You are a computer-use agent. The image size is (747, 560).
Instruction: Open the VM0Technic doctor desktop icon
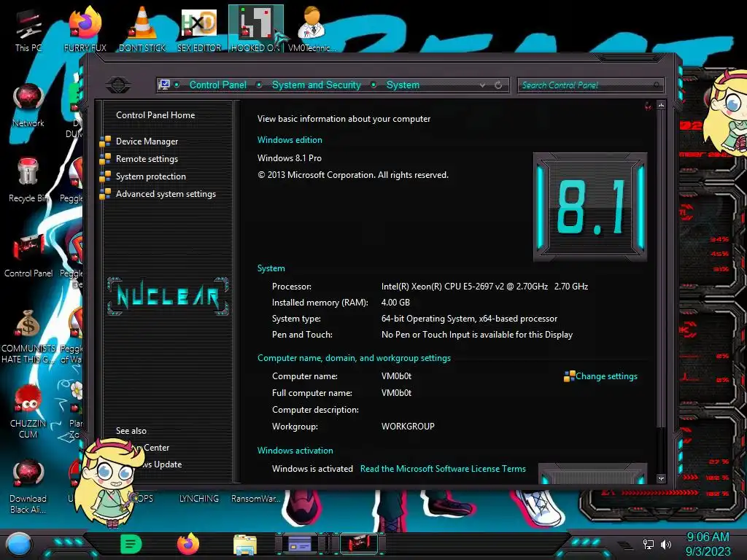coord(312,28)
